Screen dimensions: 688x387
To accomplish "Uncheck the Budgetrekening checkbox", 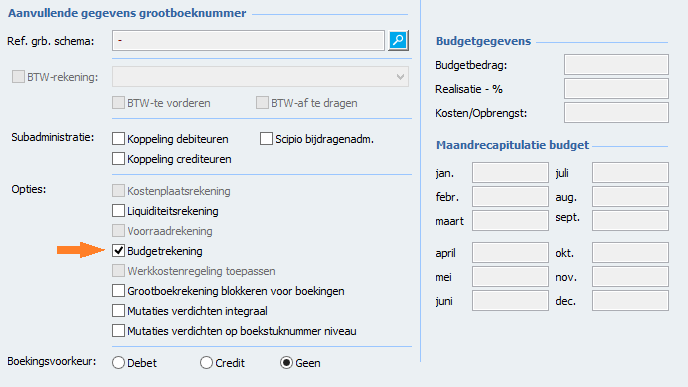I will (x=118, y=251).
